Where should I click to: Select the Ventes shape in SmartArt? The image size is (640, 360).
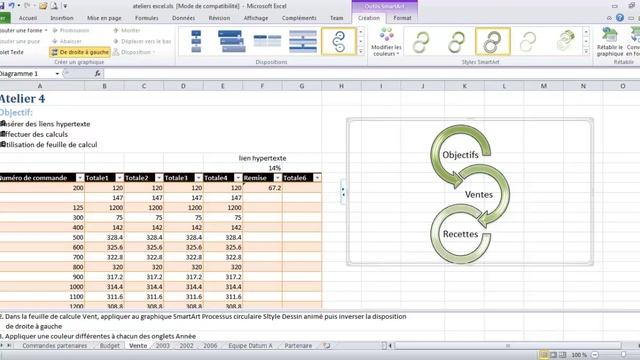click(x=479, y=195)
